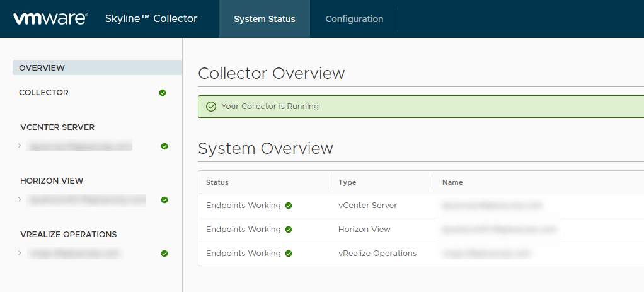Image resolution: width=644 pixels, height=292 pixels.
Task: Open the System Status tab
Action: [265, 19]
